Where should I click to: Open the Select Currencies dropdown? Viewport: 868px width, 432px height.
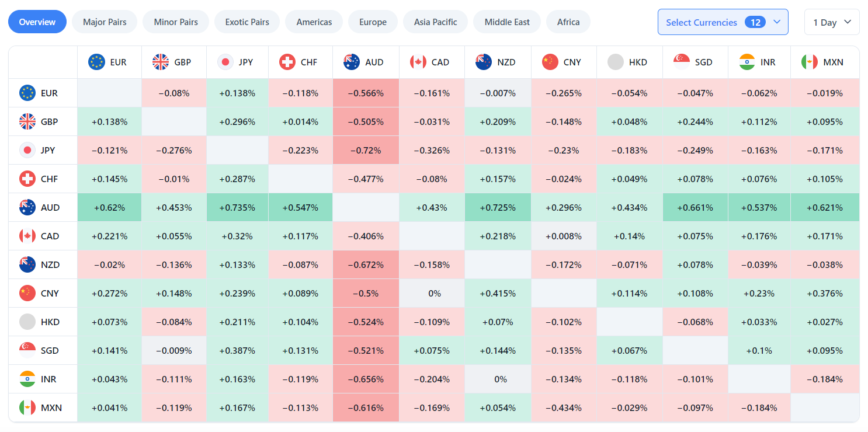723,22
